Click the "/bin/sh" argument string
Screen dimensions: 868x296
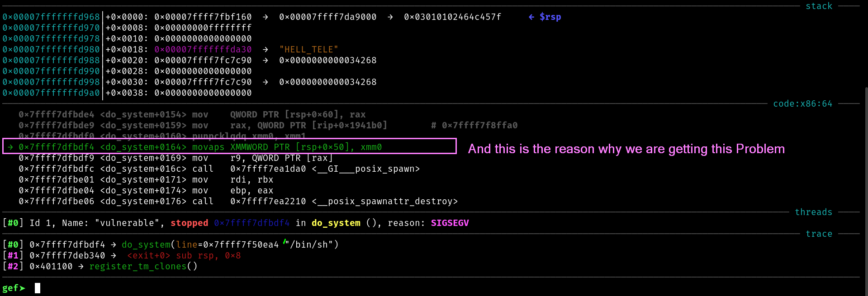click(311, 245)
